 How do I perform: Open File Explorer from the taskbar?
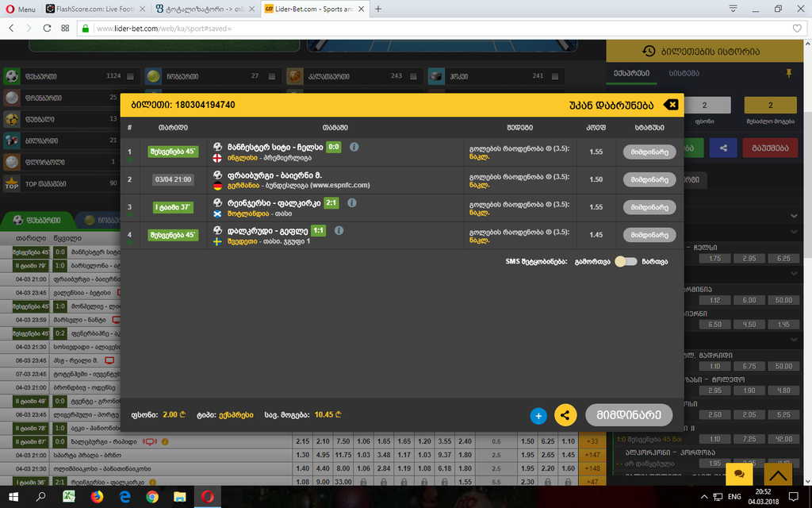tap(180, 497)
